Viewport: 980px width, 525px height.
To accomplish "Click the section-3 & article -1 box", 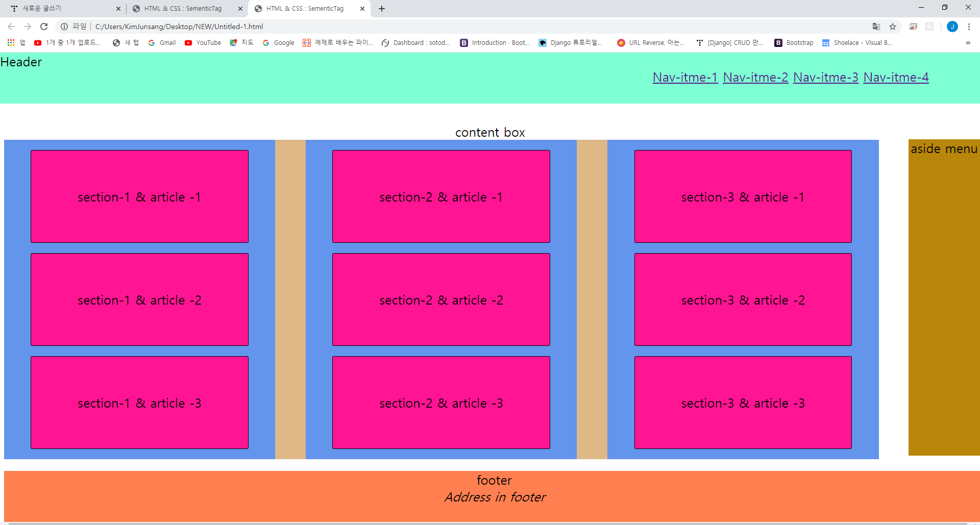I will coord(743,196).
